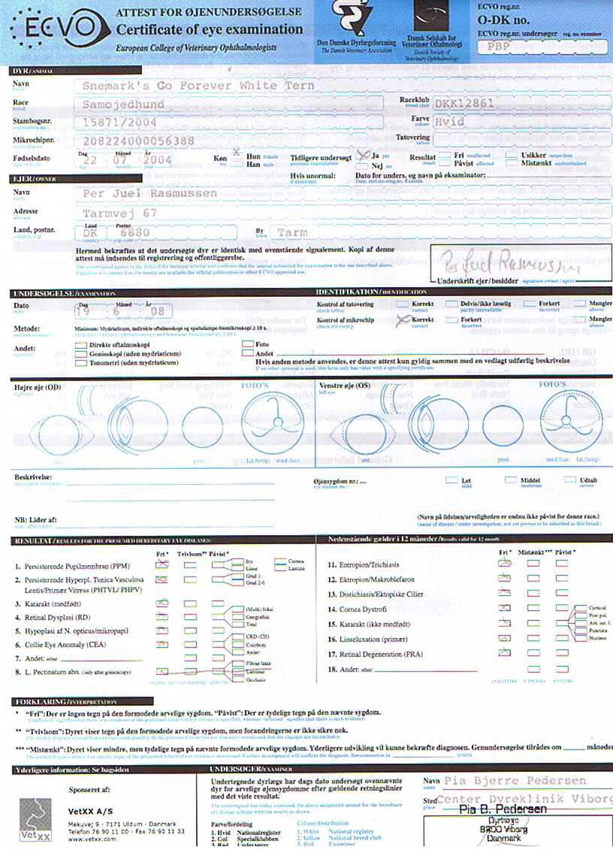Tick Fri box for Collie Eye Anomaly
The height and width of the screenshot is (856, 616).
click(162, 645)
